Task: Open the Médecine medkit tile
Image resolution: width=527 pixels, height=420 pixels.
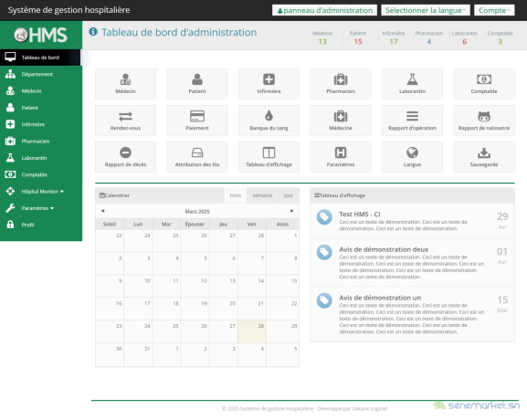Action: (341, 121)
